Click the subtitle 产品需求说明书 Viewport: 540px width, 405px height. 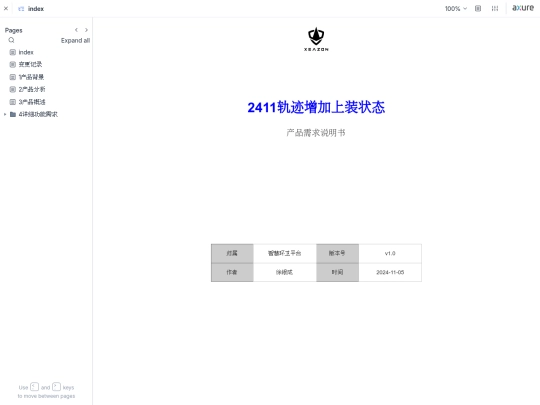coord(316,133)
